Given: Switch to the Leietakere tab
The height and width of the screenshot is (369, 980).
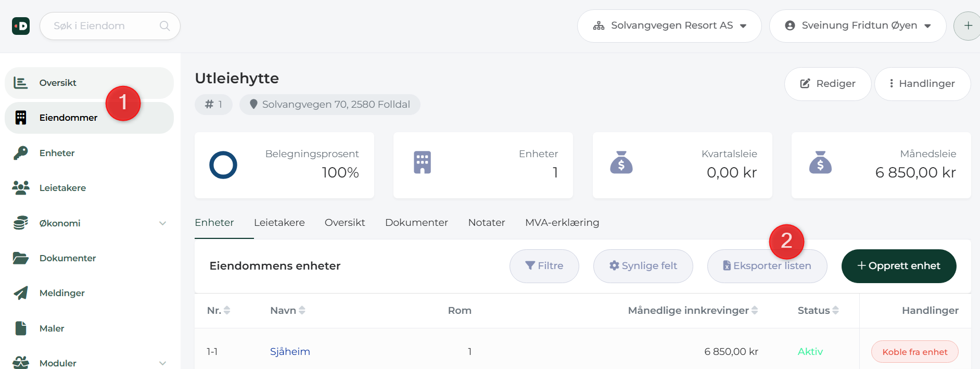Looking at the screenshot, I should [279, 223].
